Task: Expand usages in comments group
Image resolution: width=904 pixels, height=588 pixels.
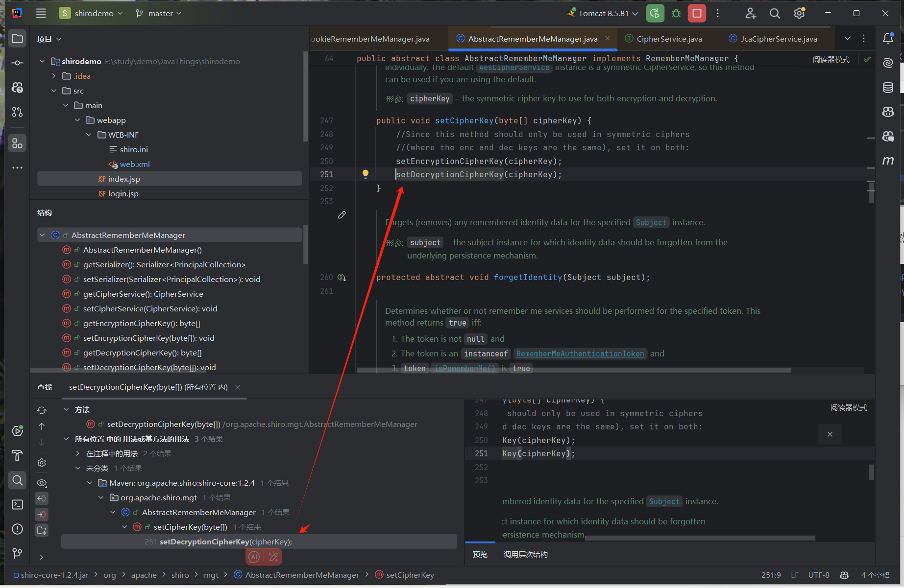Action: [77, 453]
